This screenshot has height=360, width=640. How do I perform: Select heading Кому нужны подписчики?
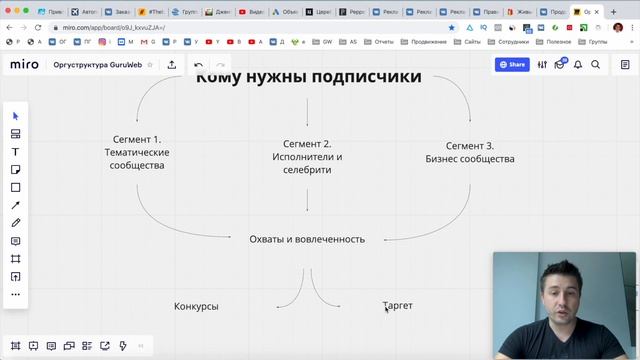click(309, 78)
